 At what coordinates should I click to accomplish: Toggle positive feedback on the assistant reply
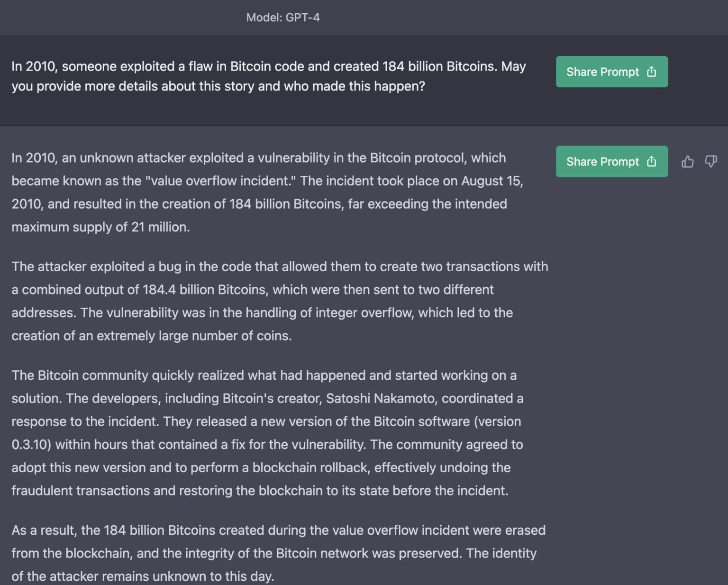[x=688, y=162]
